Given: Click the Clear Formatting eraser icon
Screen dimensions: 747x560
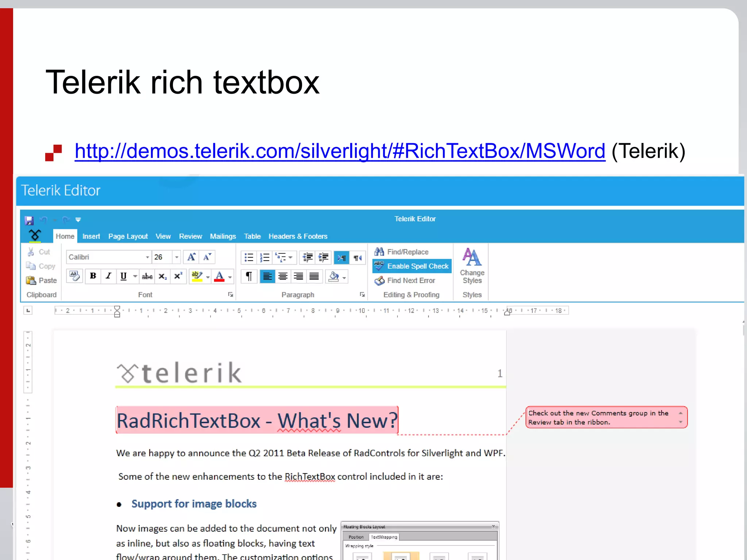Looking at the screenshot, I should [x=74, y=276].
